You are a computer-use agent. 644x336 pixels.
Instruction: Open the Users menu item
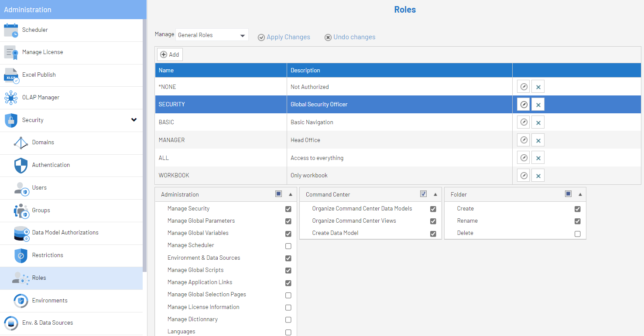39,187
